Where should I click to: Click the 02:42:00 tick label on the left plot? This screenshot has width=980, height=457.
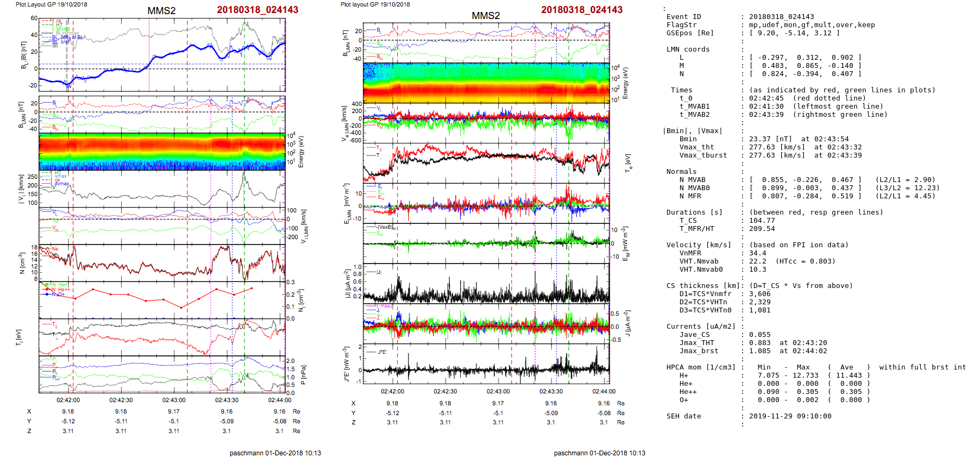point(68,400)
